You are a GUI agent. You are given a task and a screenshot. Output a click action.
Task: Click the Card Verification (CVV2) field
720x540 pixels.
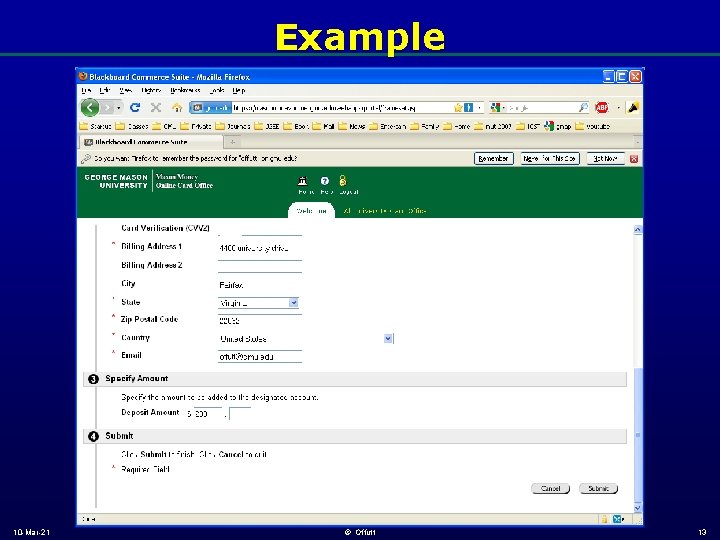point(260,229)
